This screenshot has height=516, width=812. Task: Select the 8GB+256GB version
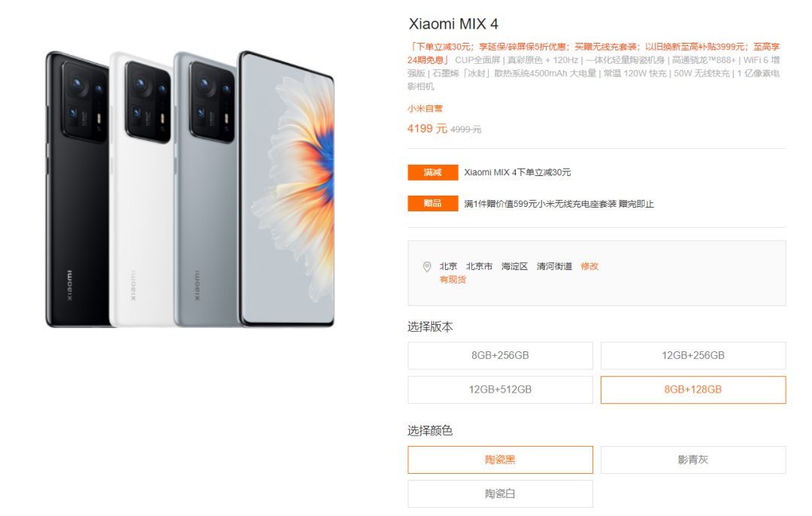click(x=500, y=355)
